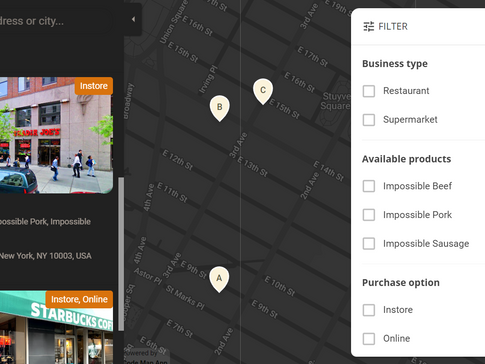Enable Impossible Beef product filter
This screenshot has width=485, height=364.
click(x=369, y=186)
